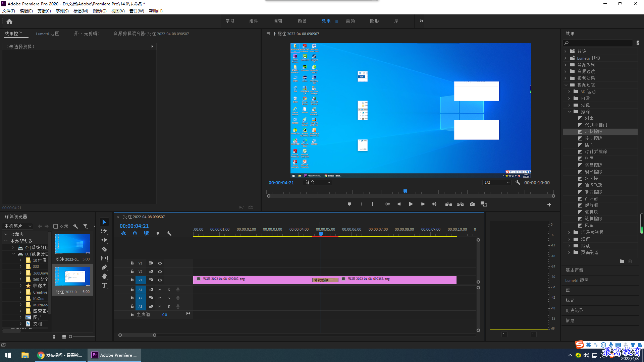Toggle V2 track output eye
Image resolution: width=644 pixels, height=362 pixels.
click(x=160, y=272)
